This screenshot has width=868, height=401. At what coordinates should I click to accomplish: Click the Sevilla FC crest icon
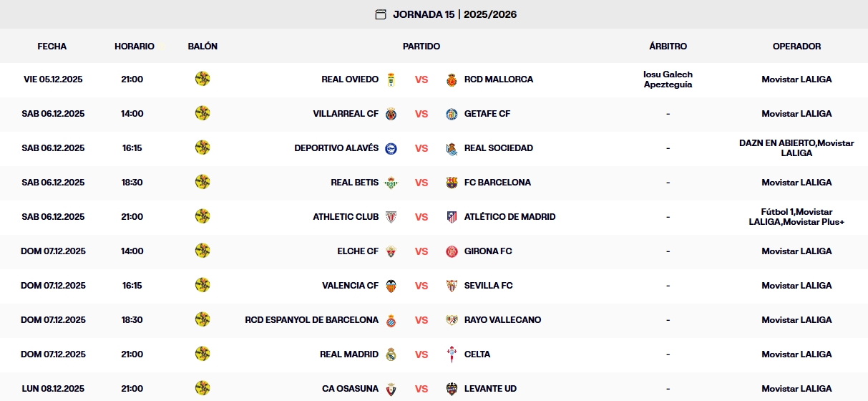452,286
